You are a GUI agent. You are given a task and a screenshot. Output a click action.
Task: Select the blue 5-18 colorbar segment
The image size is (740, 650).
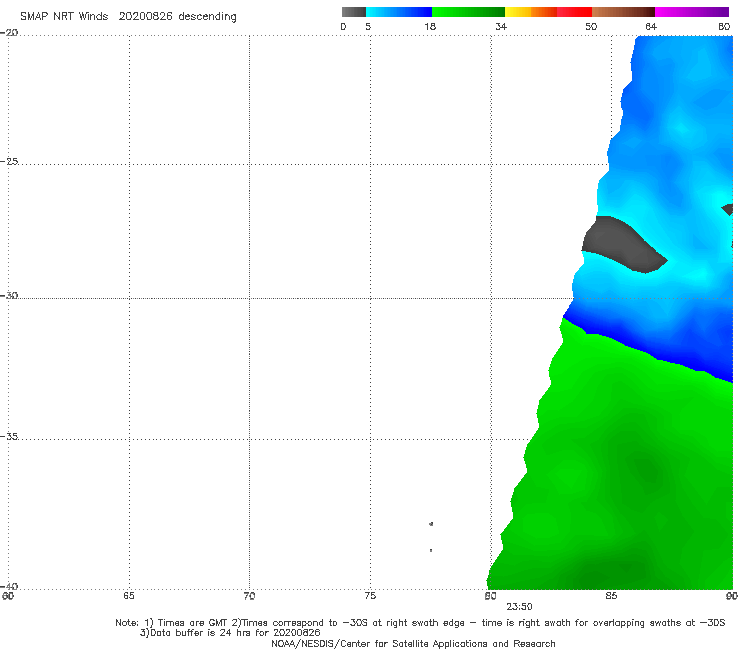click(x=399, y=12)
